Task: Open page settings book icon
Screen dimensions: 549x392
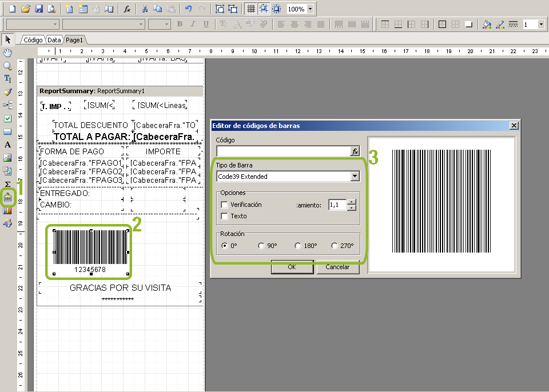Action: (109, 9)
